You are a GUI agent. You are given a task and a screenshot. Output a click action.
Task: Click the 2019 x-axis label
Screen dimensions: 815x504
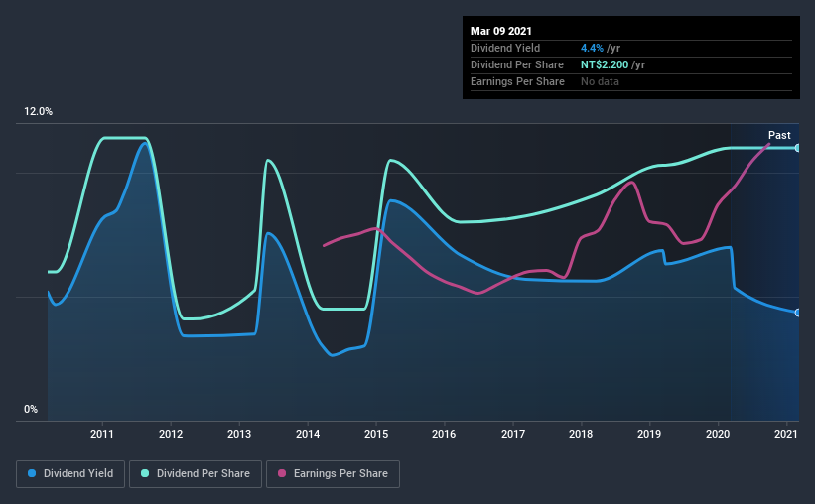click(649, 434)
